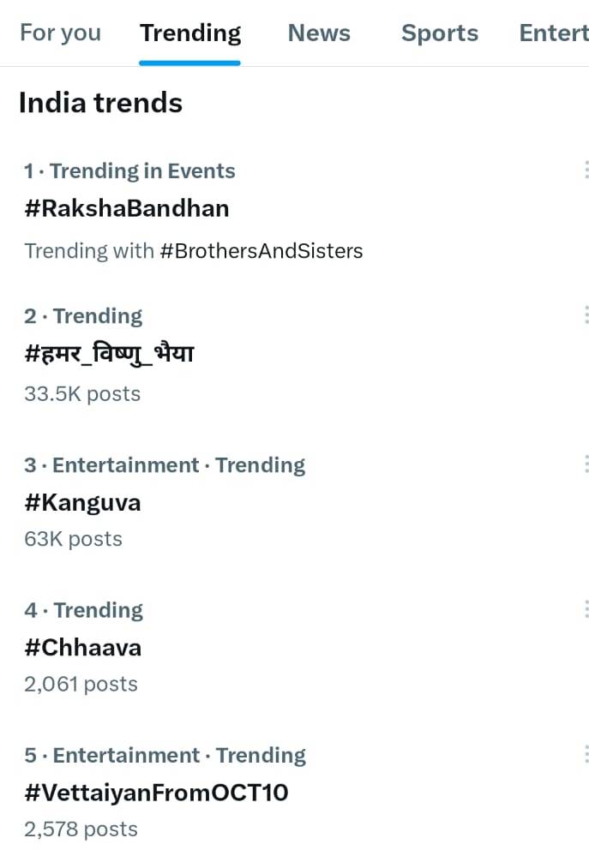The width and height of the screenshot is (589, 868).
Task: Switch to the For you tab
Action: click(x=60, y=33)
